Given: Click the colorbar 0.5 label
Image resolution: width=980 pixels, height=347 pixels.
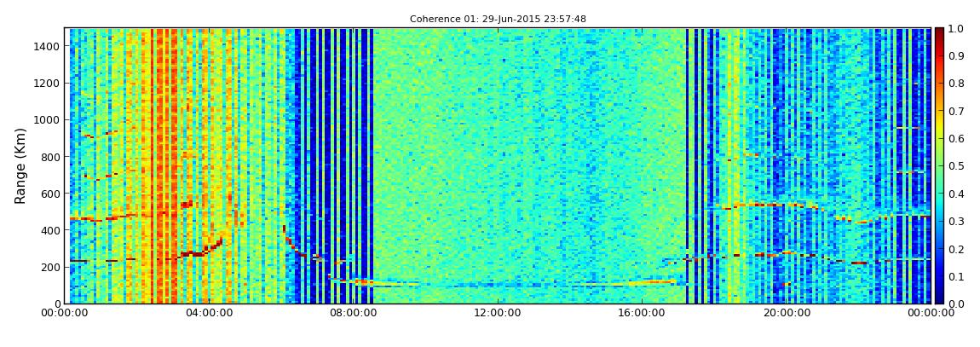Looking at the screenshot, I should pos(955,166).
